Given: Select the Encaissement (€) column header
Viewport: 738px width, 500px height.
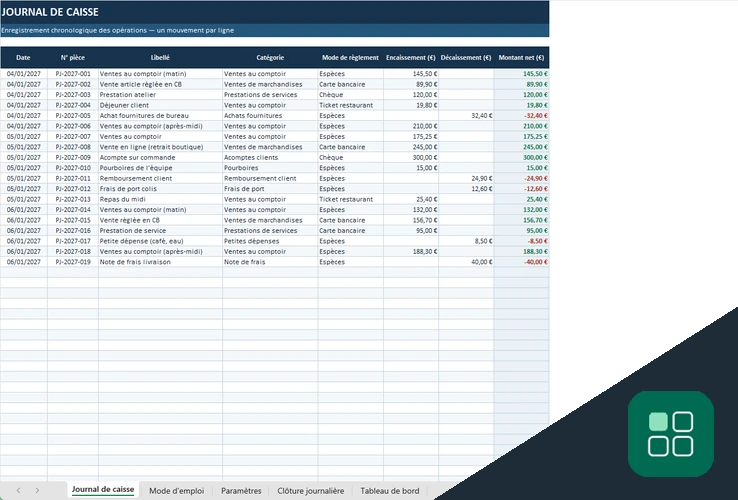Looking at the screenshot, I should 411,57.
